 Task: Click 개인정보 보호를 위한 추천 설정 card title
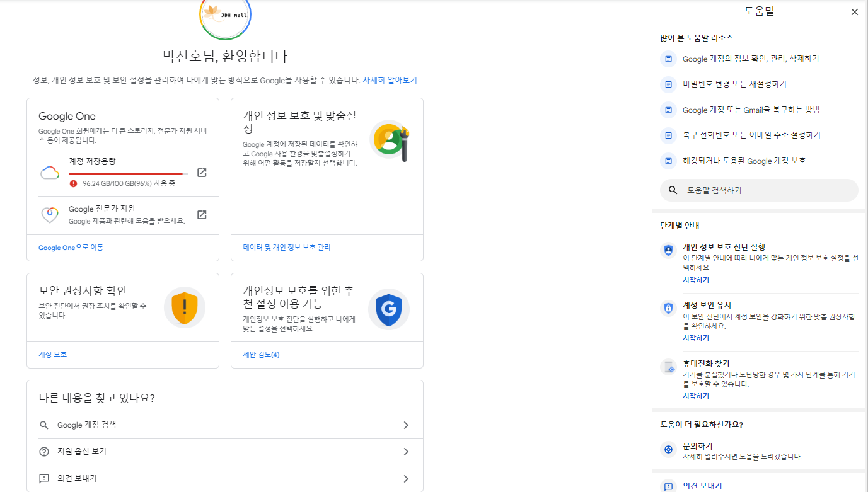click(x=299, y=297)
